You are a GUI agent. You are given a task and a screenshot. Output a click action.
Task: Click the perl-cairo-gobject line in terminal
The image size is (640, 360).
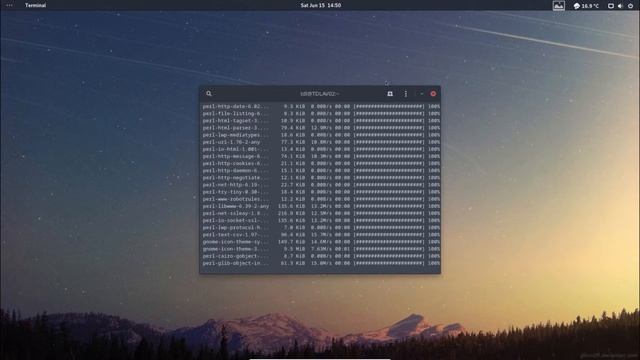pyautogui.click(x=321, y=256)
